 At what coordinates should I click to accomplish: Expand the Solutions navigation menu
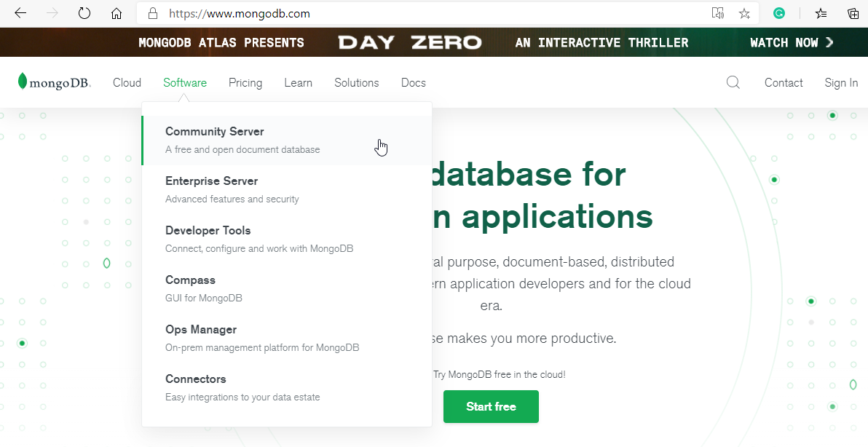coord(356,82)
